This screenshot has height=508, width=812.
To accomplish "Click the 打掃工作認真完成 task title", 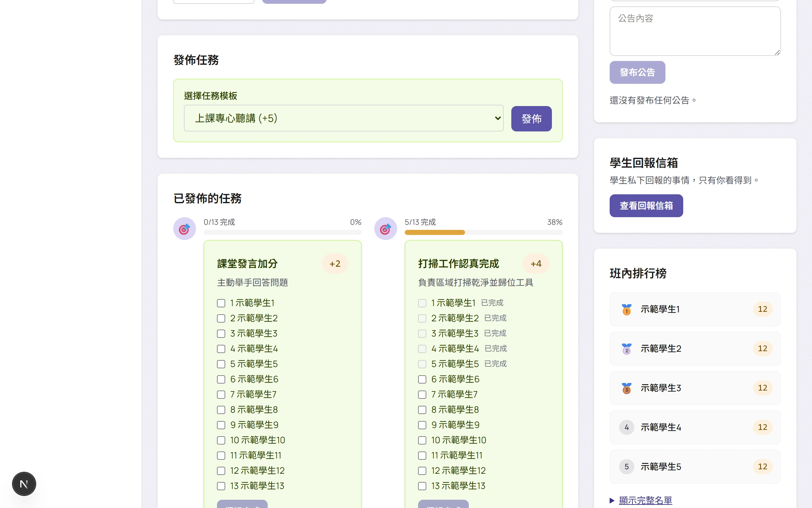I will pyautogui.click(x=458, y=264).
